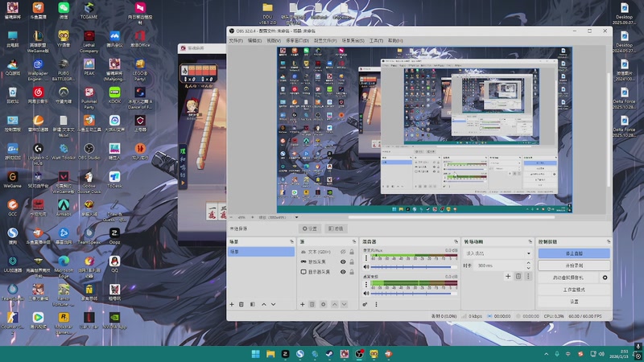This screenshot has width=644, height=362.
Task: Click the add source plus icon
Action: 301,304
